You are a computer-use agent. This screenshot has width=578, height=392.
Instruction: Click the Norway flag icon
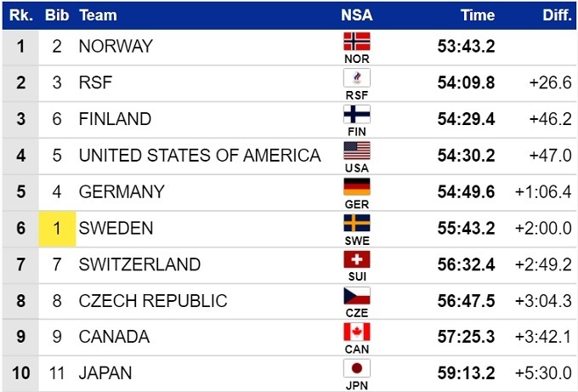pos(357,41)
